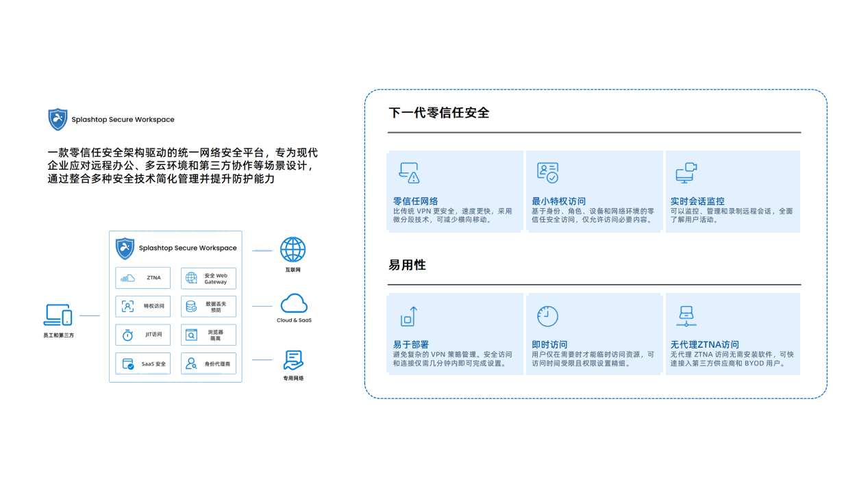The width and height of the screenshot is (868, 488).
Task: Open the ZTNA module box
Action: (143, 278)
